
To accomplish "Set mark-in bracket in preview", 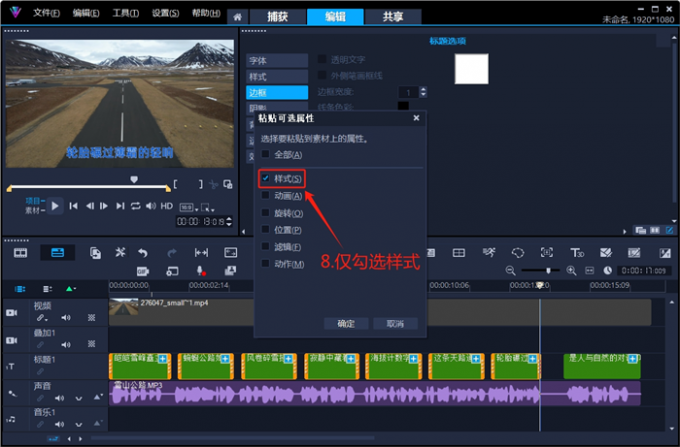I will (x=175, y=184).
